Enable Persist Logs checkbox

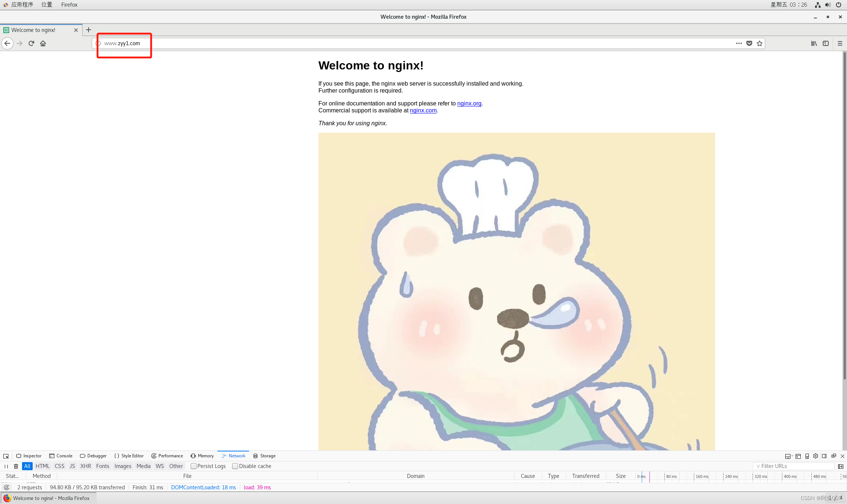[194, 466]
